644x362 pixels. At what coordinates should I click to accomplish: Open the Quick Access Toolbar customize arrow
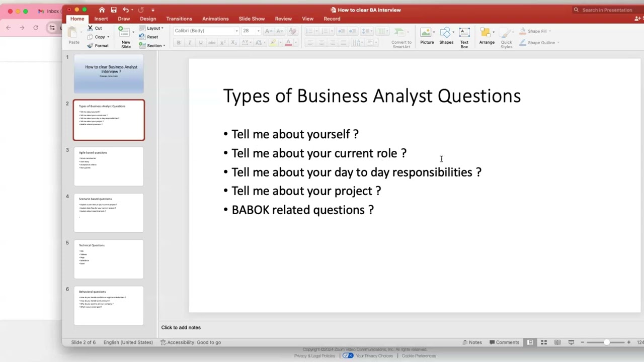tap(153, 10)
